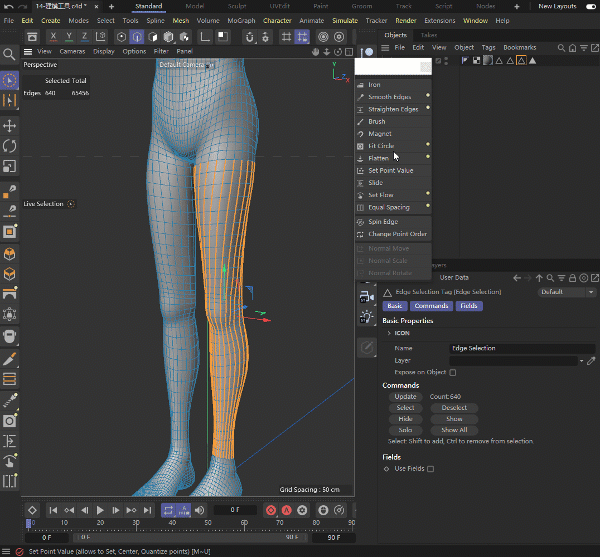Open the Mesh menu in menu bar
Image resolution: width=600 pixels, height=557 pixels.
180,20
